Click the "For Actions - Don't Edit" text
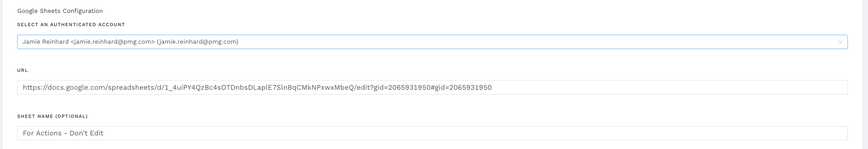 [63, 133]
